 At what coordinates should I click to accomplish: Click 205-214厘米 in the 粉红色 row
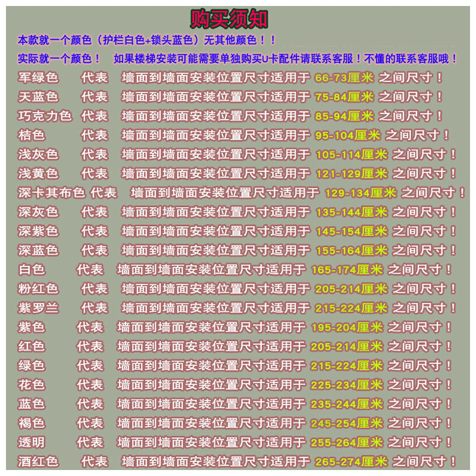pos(351,289)
